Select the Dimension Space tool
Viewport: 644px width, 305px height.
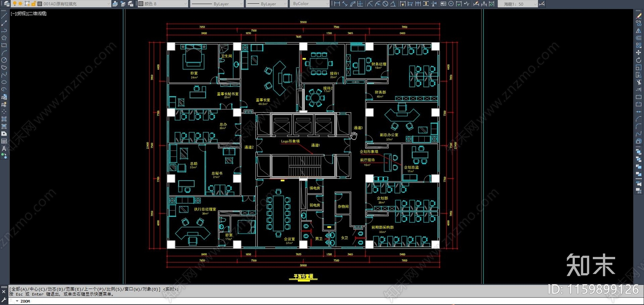tap(426, 4)
